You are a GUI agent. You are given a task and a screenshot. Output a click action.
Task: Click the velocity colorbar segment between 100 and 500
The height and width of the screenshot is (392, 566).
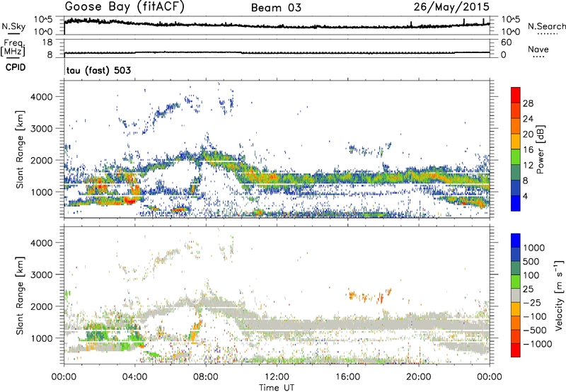516,268
